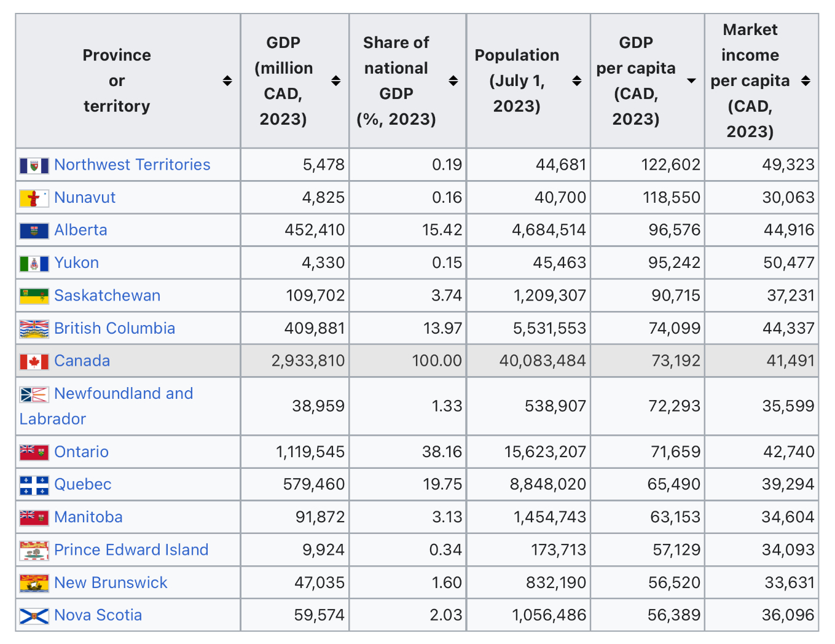This screenshot has width=835, height=644.
Task: Select Newfoundland and Labrador GDP 38,959
Action: pyautogui.click(x=318, y=406)
